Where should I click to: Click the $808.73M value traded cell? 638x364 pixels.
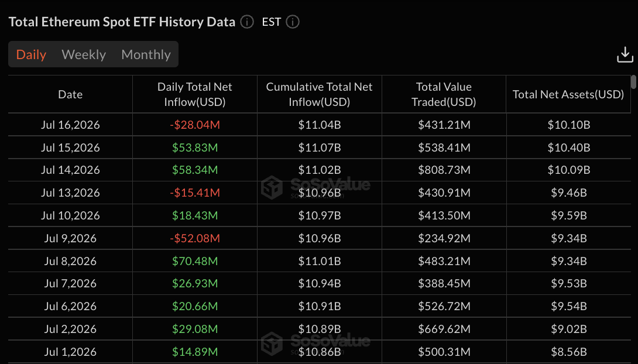pos(444,170)
